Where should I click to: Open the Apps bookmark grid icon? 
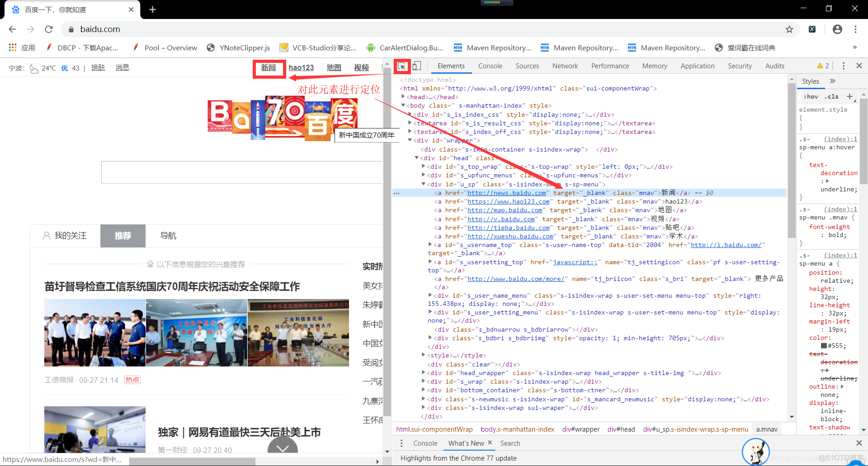(13, 48)
